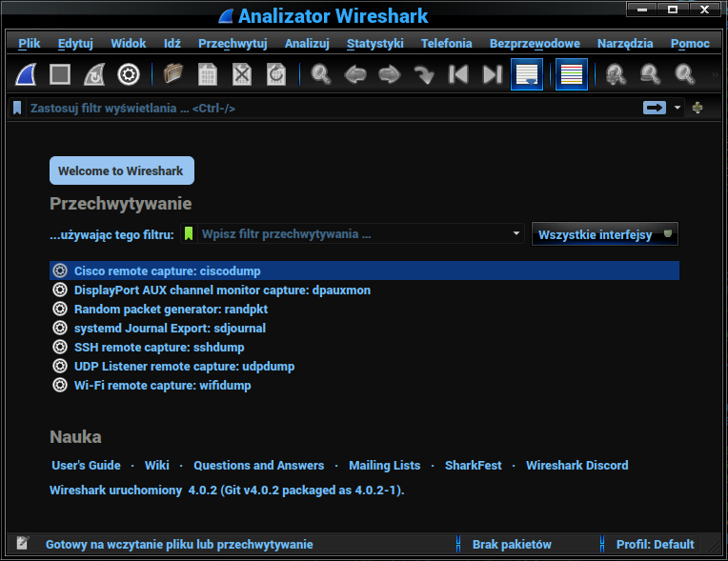Restart the current capture
This screenshot has width=728, height=561.
click(x=94, y=74)
